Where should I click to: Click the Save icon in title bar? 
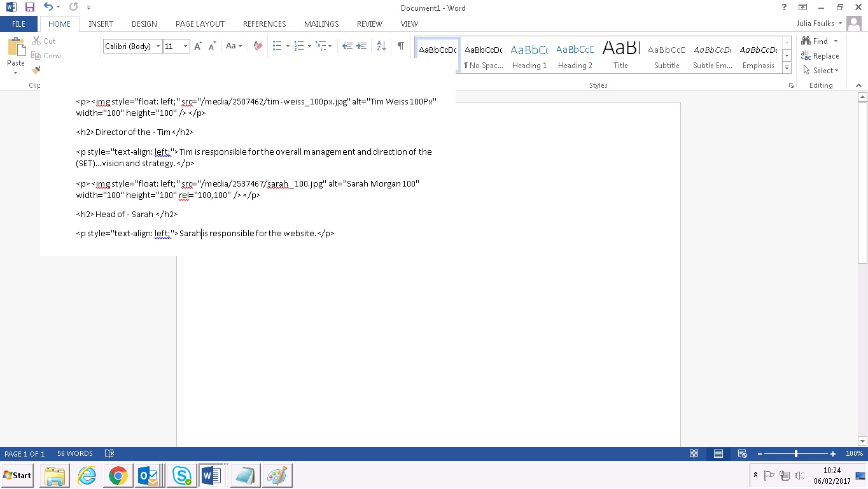pos(29,8)
